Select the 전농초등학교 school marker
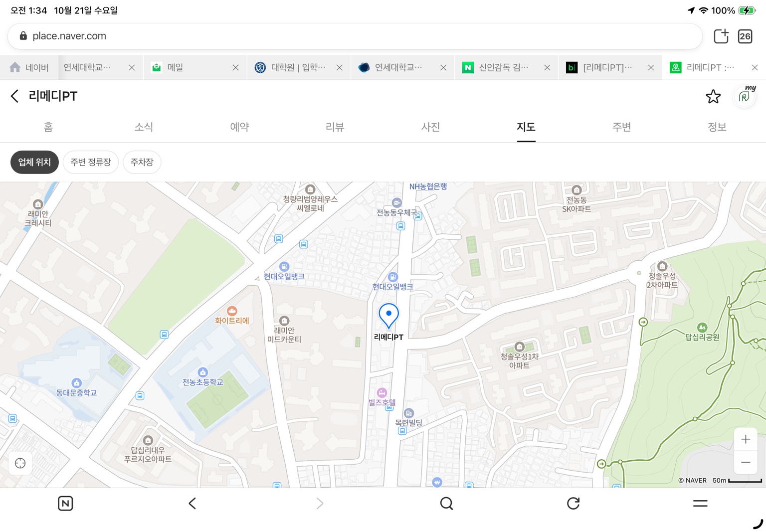The image size is (766, 532). click(203, 372)
